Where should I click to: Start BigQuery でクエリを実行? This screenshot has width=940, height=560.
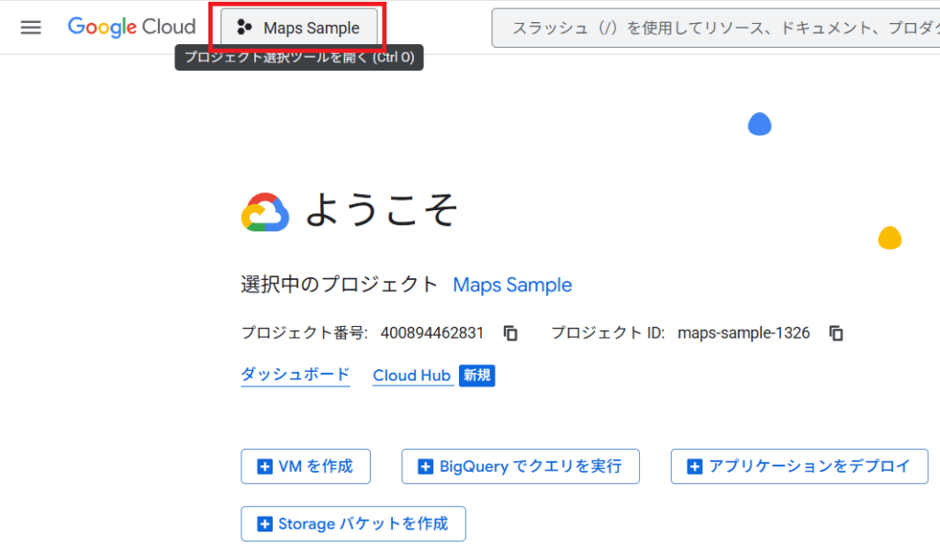(x=520, y=466)
